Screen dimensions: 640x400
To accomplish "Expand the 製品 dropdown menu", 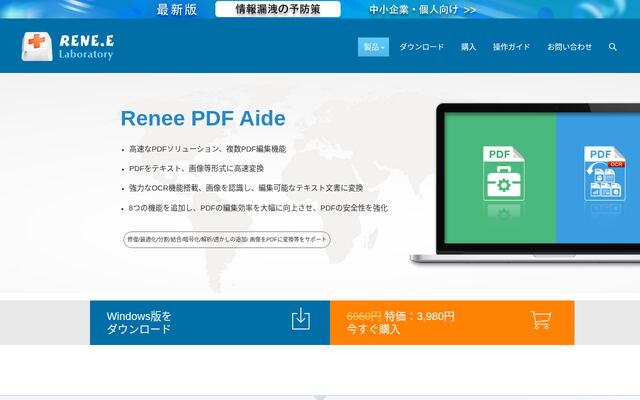I will tap(373, 47).
